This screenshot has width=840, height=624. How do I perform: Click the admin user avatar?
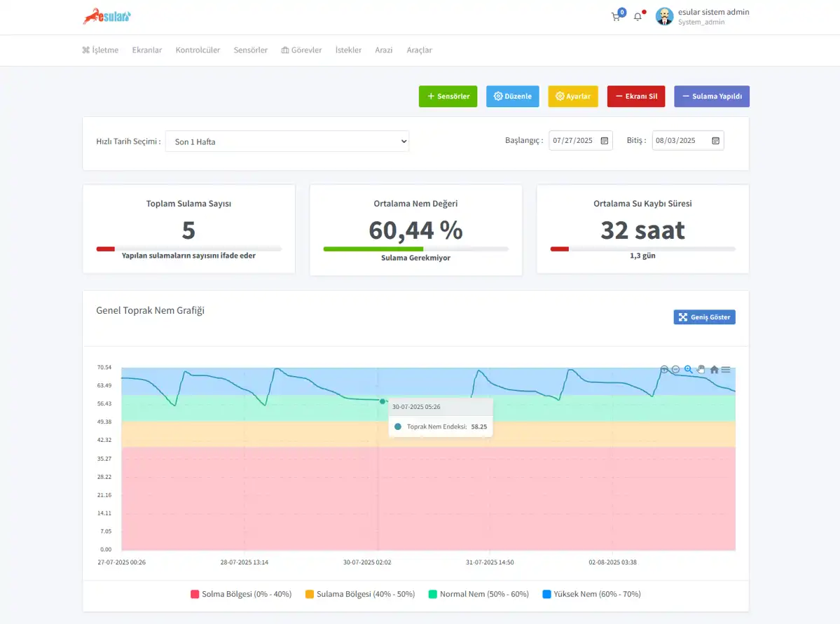coord(664,17)
